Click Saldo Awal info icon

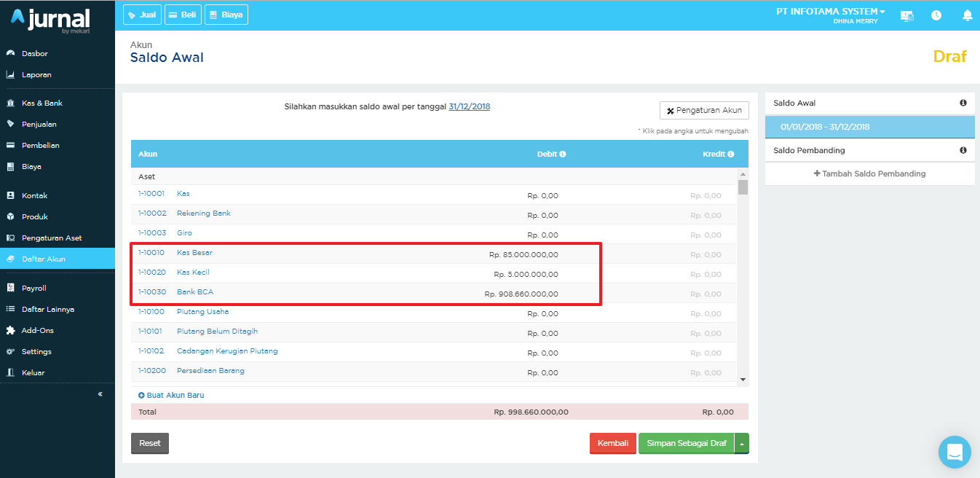click(x=963, y=103)
